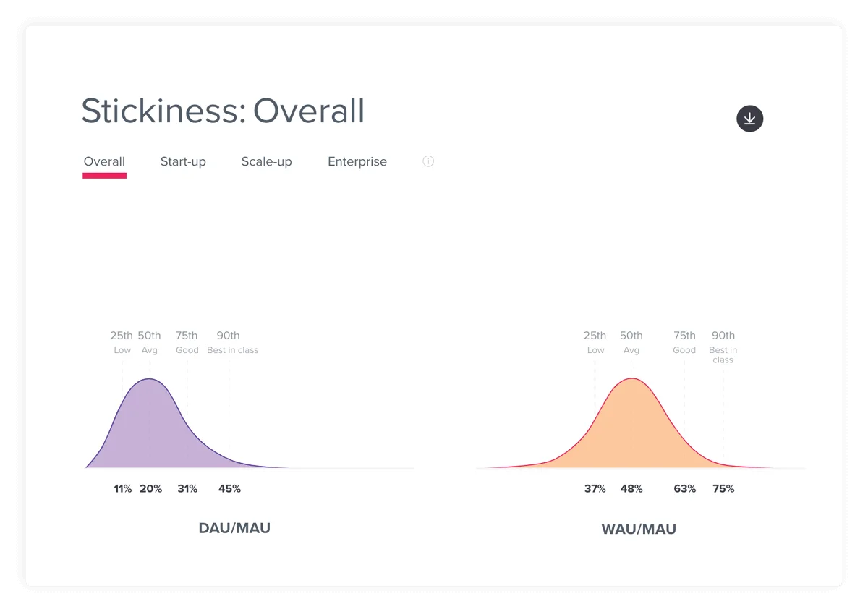Click the WAU/MAU chart label
The height and width of the screenshot is (612, 868).
(x=639, y=530)
